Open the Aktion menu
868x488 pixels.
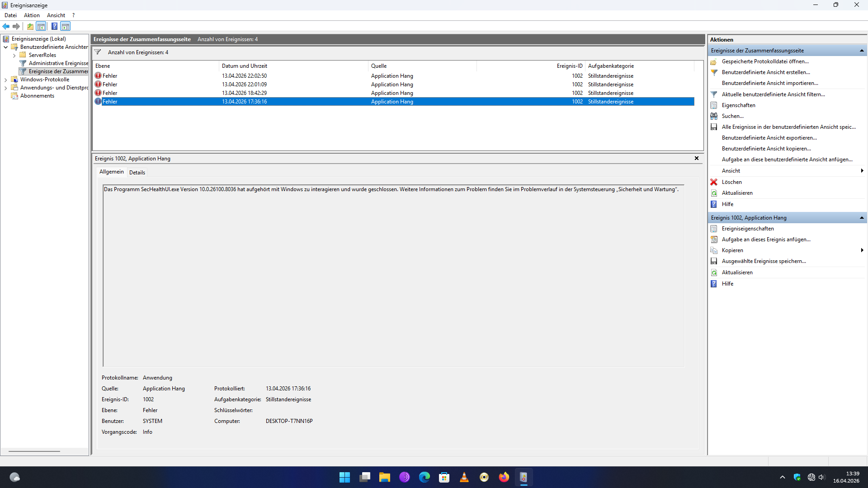tap(32, 15)
